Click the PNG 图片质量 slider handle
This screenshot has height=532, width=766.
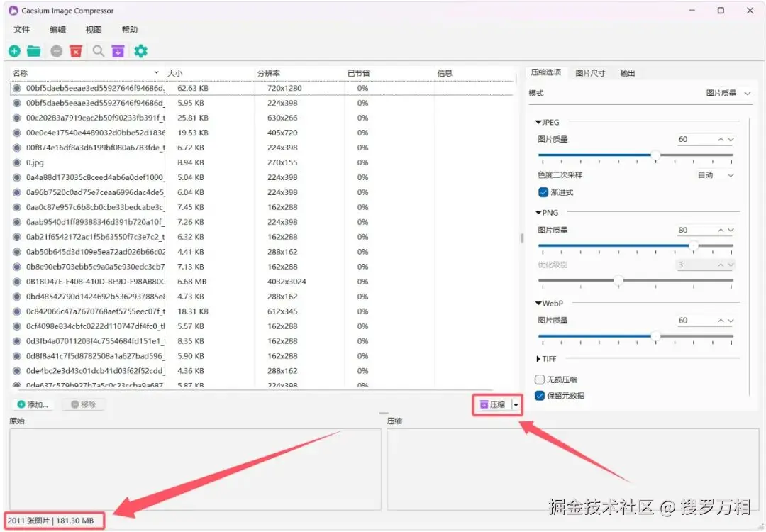click(x=693, y=245)
